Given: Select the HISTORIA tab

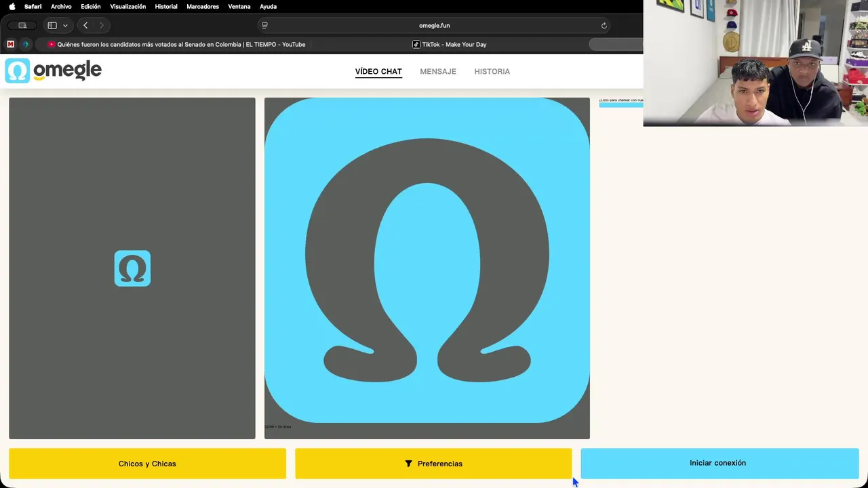Looking at the screenshot, I should pyautogui.click(x=492, y=71).
